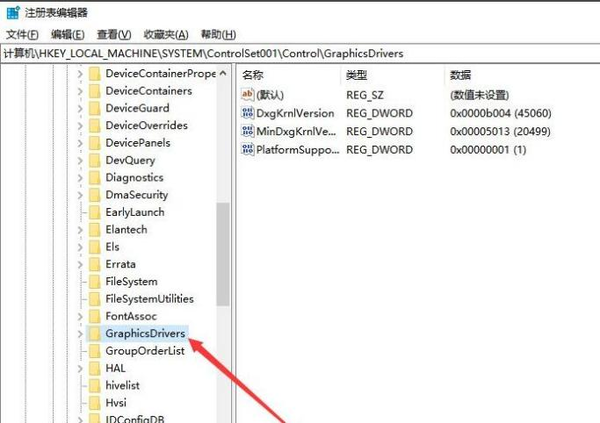Click the tree pane vertical scrollbar thumb
Viewport: 600px width, 423px height.
[223, 254]
